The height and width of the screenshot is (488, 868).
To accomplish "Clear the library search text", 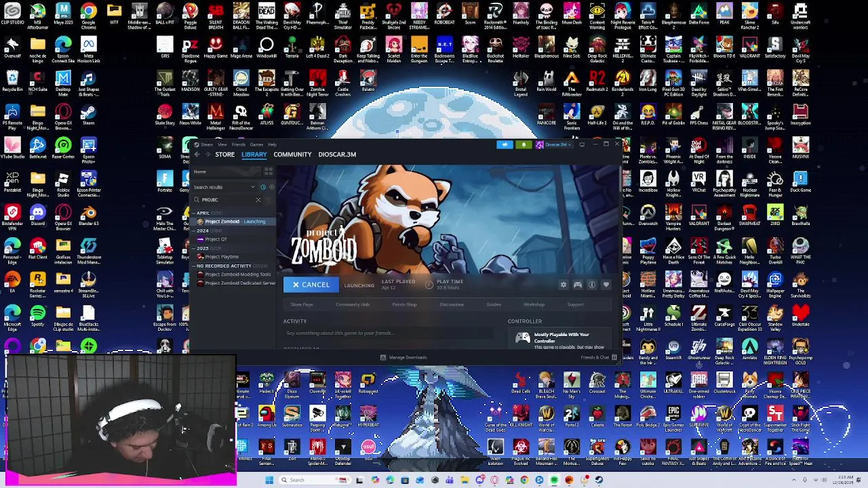I will pyautogui.click(x=258, y=199).
